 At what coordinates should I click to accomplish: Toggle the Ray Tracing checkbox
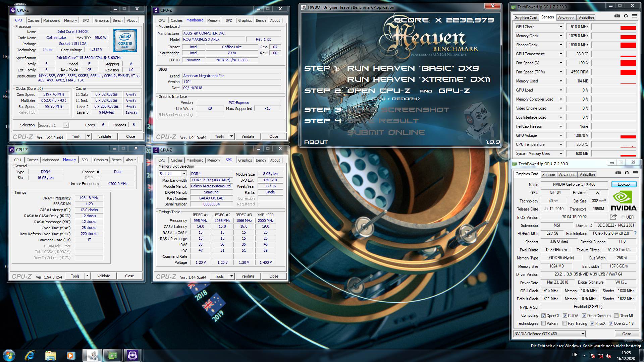coord(565,323)
